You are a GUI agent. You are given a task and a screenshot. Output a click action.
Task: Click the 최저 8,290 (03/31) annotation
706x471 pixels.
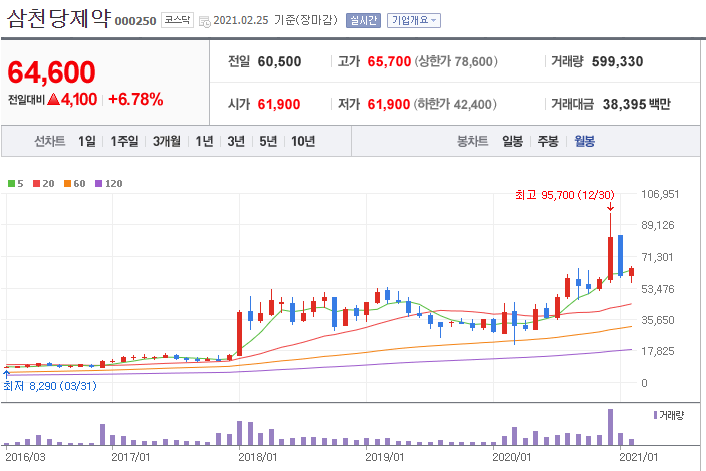[x=50, y=386]
